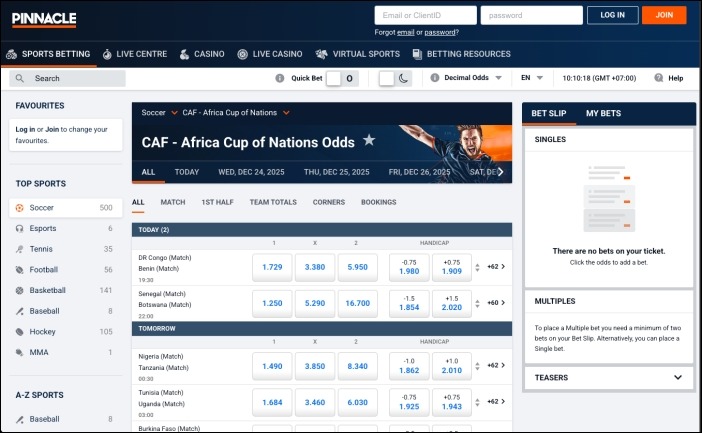Click the Basketball icon in Top Sports

point(21,290)
